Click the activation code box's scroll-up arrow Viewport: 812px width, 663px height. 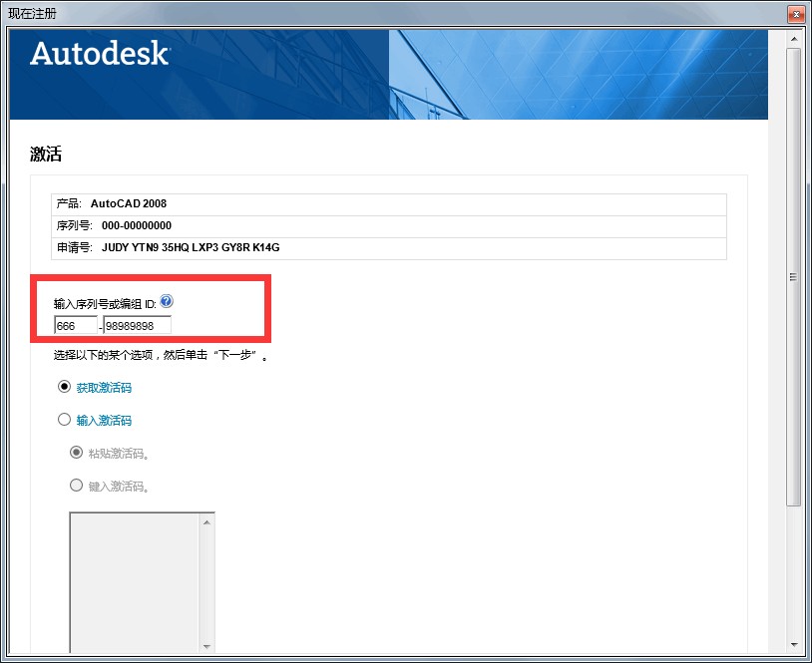pyautogui.click(x=207, y=521)
